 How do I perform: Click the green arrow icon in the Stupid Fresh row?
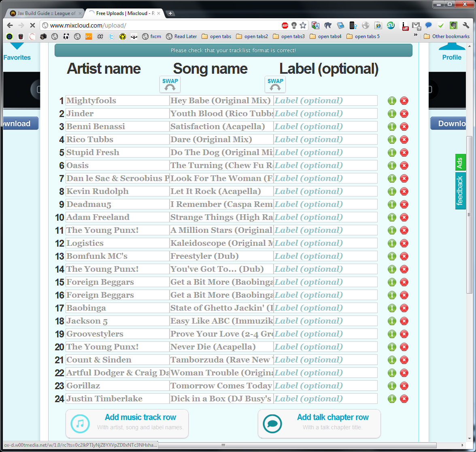(392, 152)
